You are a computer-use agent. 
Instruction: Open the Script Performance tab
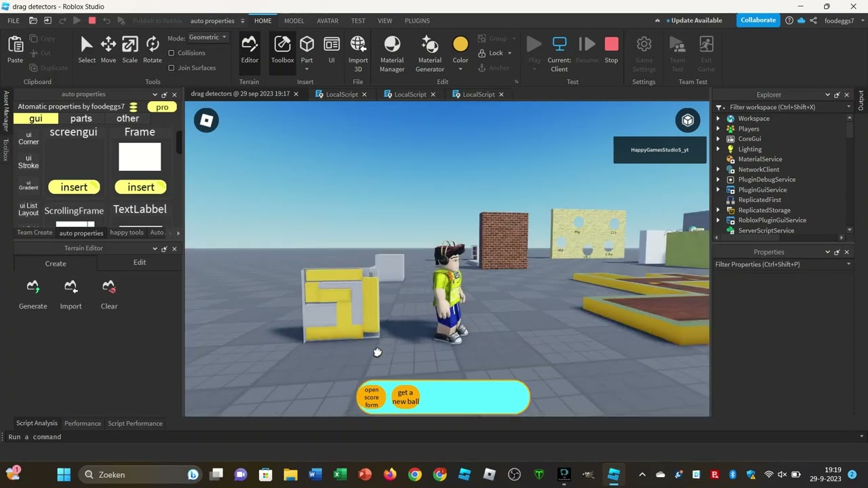[135, 424]
